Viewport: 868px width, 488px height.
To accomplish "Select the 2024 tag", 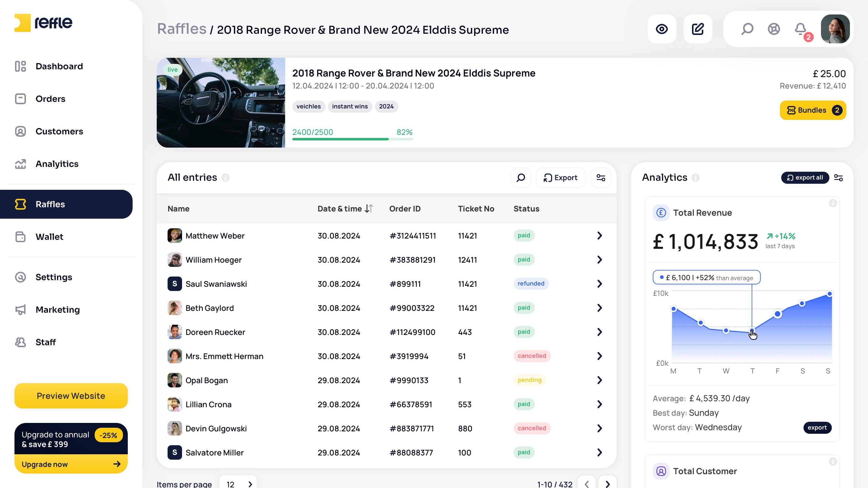I will coord(386,106).
